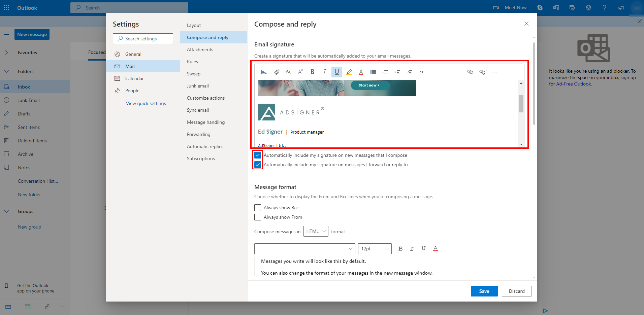This screenshot has height=315, width=644.
Task: Click the New message button
Action: (x=32, y=34)
